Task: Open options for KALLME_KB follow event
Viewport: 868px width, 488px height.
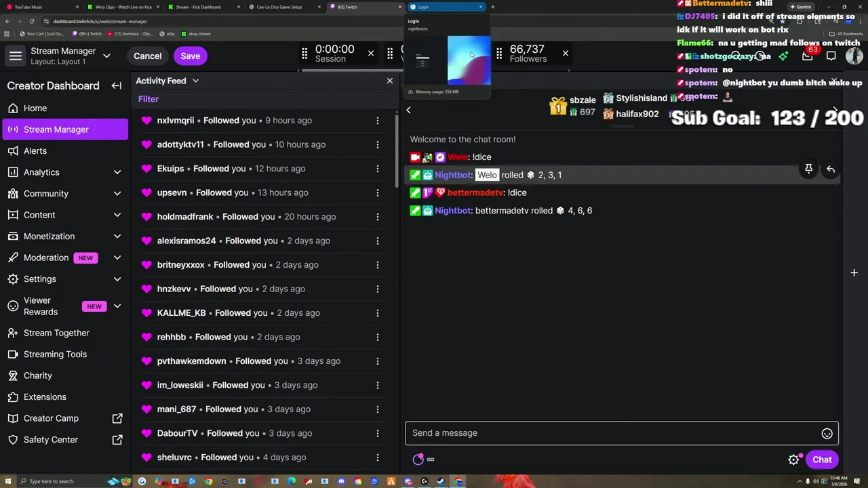Action: click(377, 313)
